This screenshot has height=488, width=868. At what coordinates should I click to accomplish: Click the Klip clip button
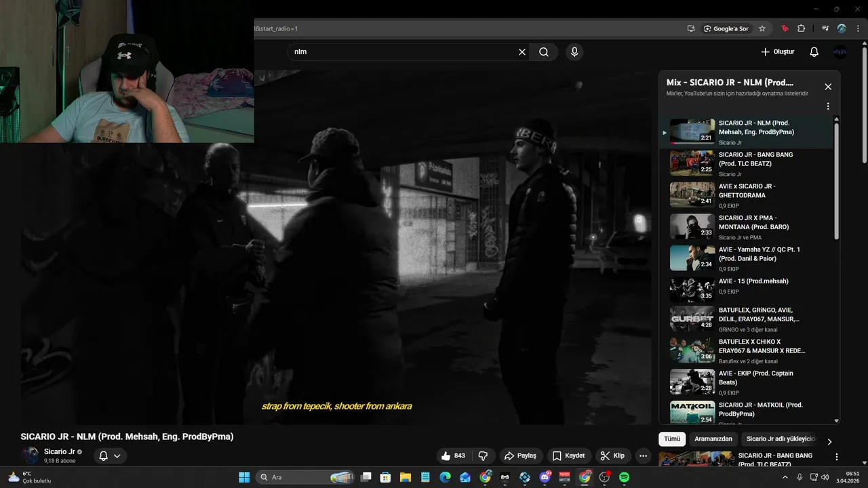coord(612,456)
